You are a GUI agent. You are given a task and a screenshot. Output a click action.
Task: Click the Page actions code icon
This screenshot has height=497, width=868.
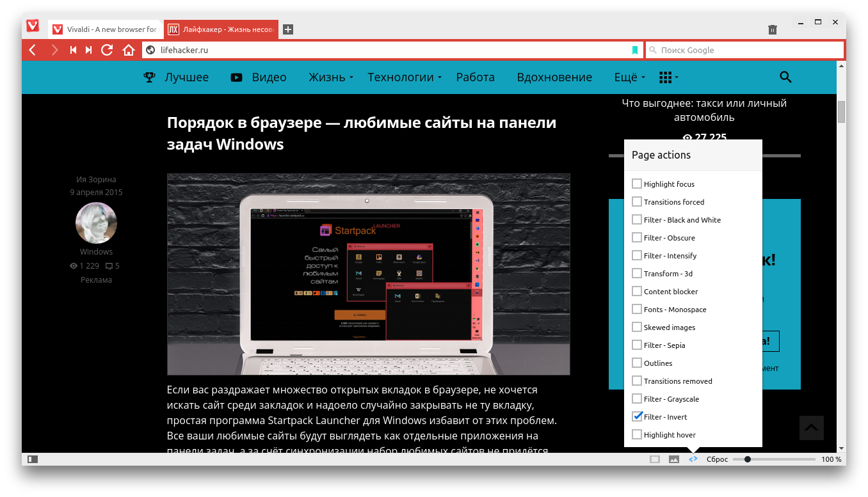[693, 459]
